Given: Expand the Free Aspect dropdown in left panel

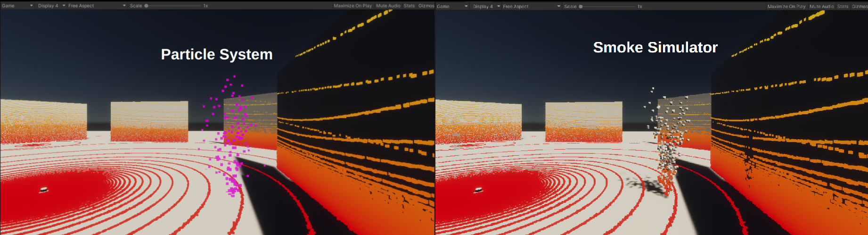Looking at the screenshot, I should point(97,6).
